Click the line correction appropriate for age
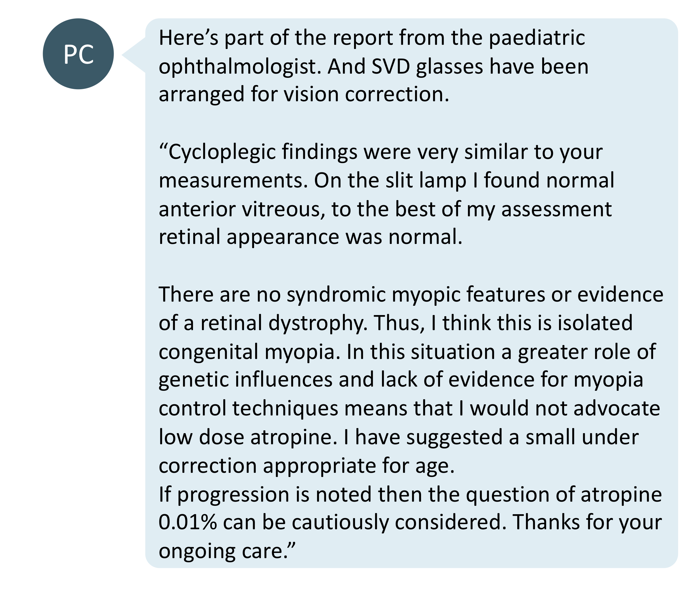This screenshot has width=700, height=589. click(x=307, y=466)
